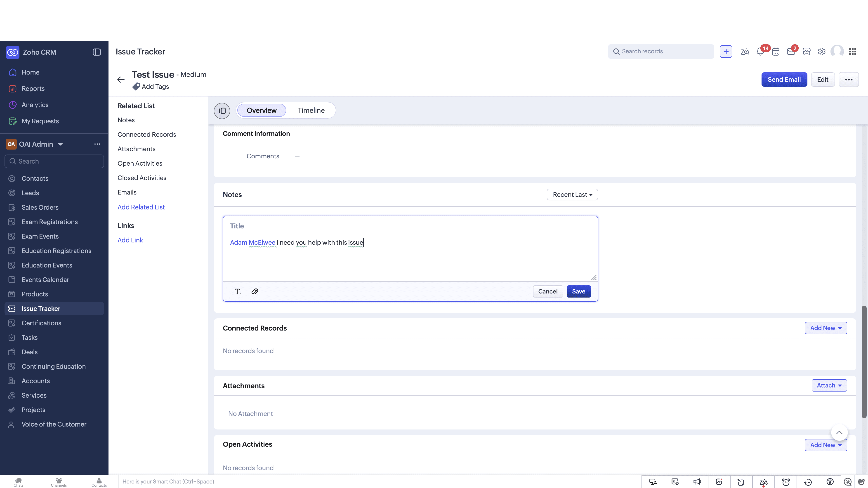This screenshot has width=868, height=488.
Task: Open Channels in bottom bar
Action: [x=59, y=482]
